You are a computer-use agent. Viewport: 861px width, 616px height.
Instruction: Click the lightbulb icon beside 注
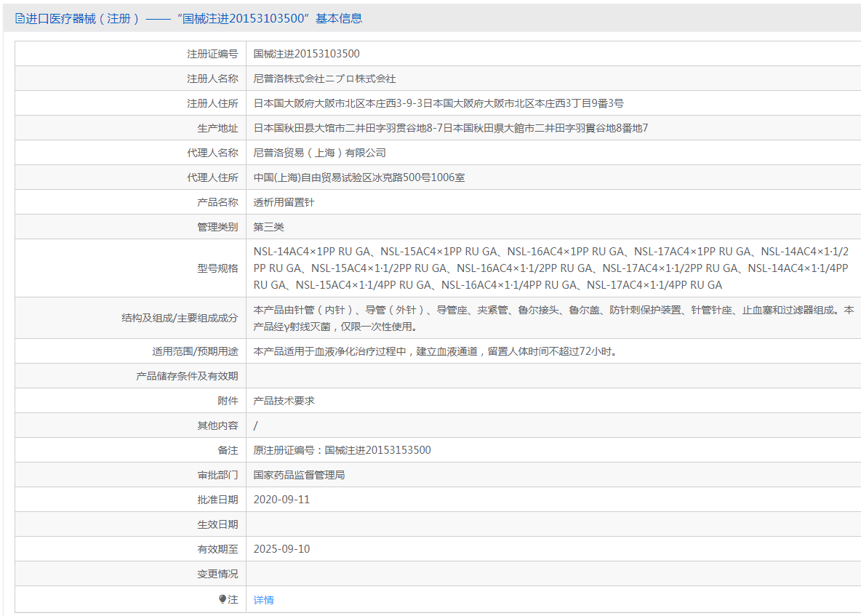(x=223, y=599)
